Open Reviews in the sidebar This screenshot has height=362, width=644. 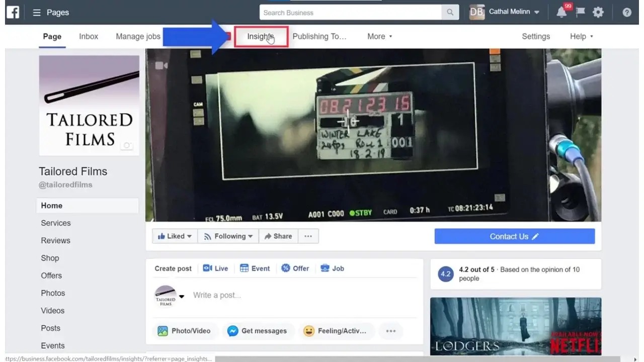point(55,240)
